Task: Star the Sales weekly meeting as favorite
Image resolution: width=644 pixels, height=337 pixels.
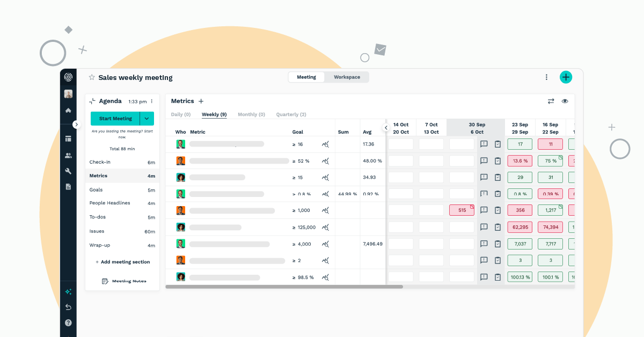Action: click(92, 77)
